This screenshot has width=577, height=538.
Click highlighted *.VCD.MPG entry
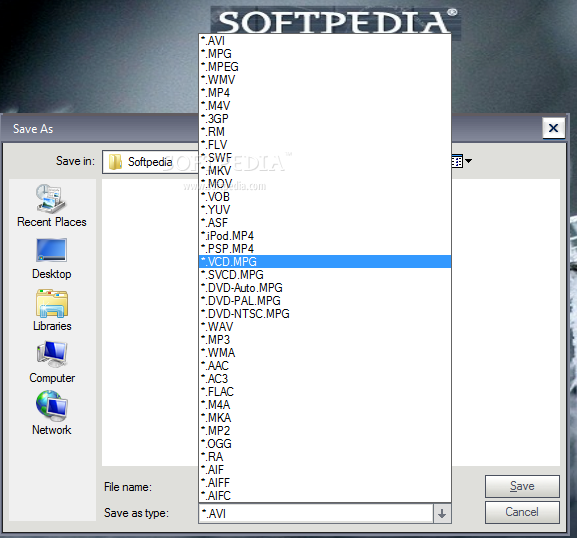[325, 262]
